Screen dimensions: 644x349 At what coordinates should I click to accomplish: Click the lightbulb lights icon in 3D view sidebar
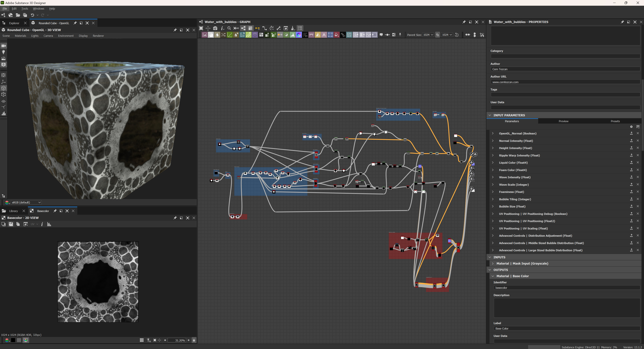point(4,52)
